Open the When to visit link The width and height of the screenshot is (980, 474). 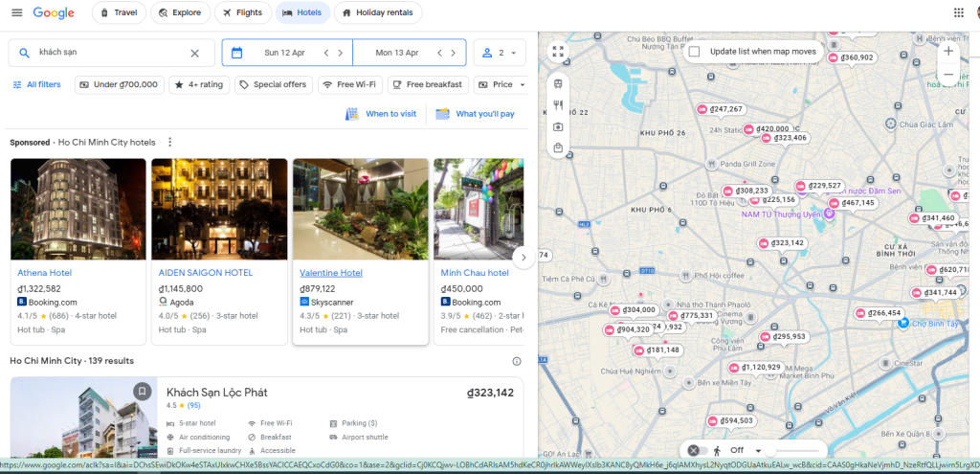click(x=381, y=114)
